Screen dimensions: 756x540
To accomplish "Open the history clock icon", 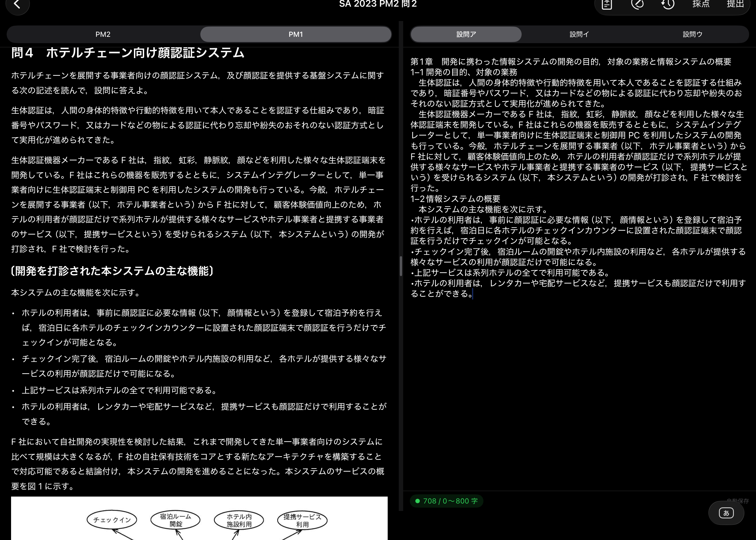I will click(668, 4).
